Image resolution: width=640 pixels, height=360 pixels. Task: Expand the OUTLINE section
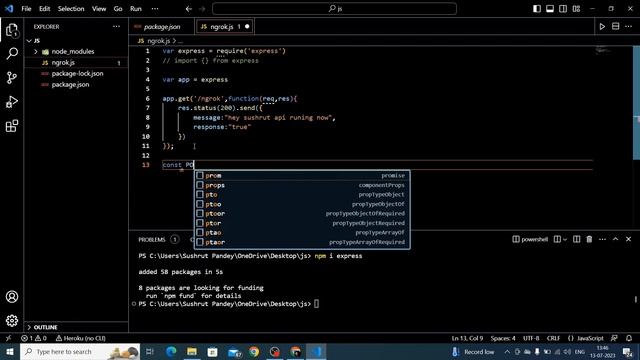pos(45,327)
